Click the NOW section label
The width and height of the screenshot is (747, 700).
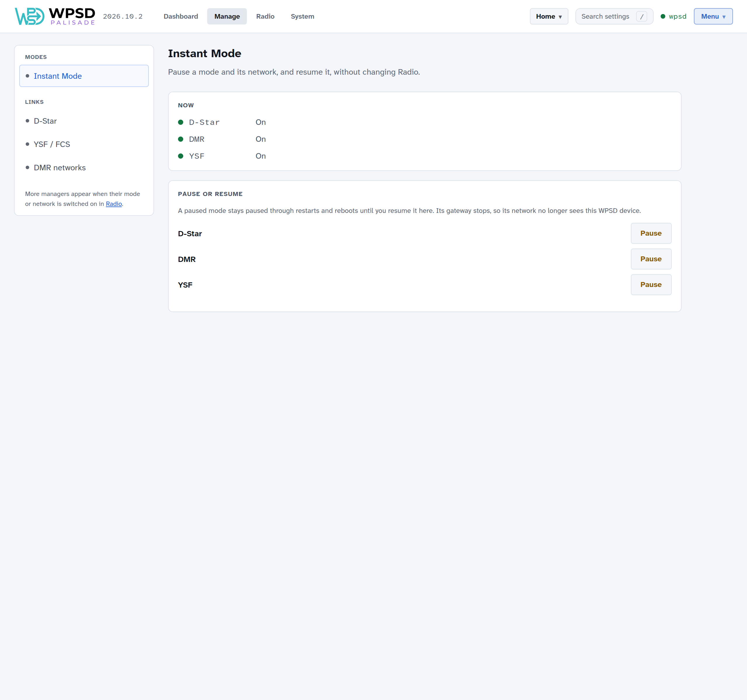point(186,105)
